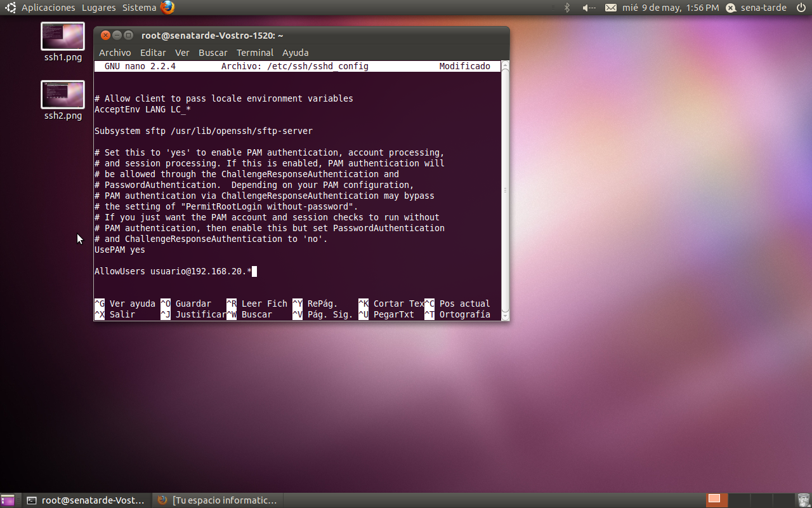The width and height of the screenshot is (812, 508).
Task: Click the ^C Pos actual shortcut label
Action: pyautogui.click(x=457, y=304)
